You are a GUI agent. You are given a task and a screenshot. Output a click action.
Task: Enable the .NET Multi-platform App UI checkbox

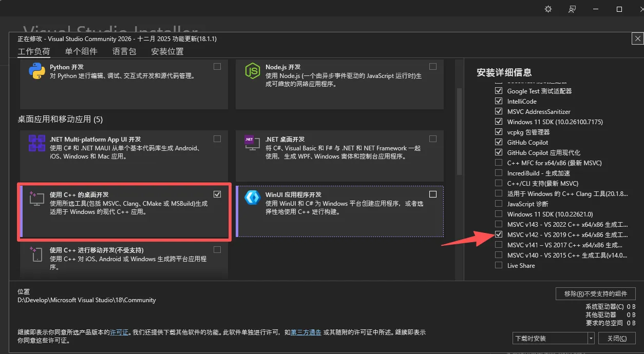pos(217,139)
